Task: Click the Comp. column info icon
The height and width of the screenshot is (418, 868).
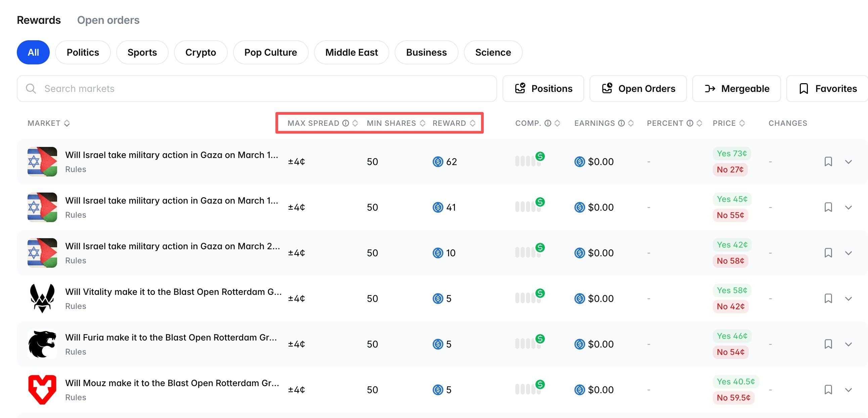Action: pyautogui.click(x=548, y=123)
